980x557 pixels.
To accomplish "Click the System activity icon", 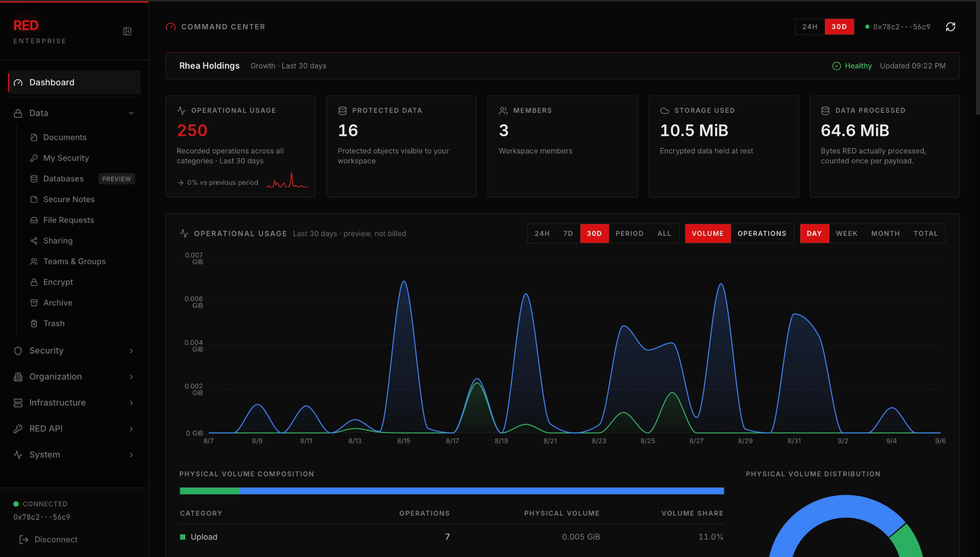I will click(x=18, y=455).
